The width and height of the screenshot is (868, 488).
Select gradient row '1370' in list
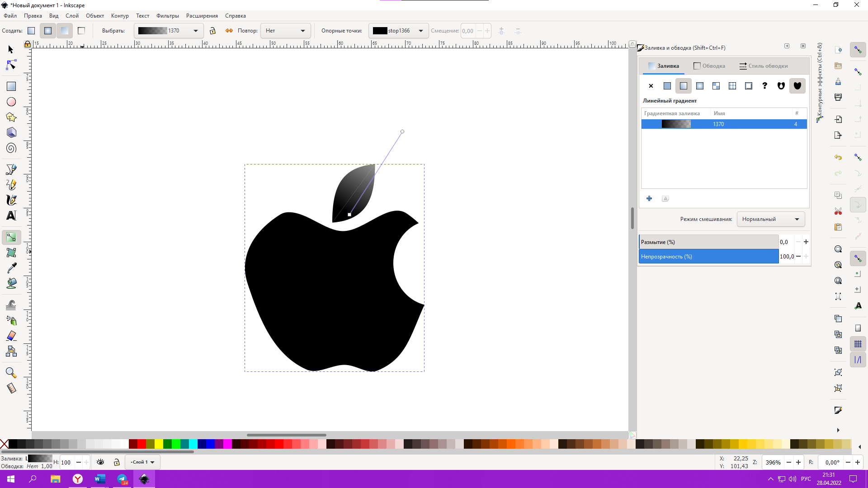724,124
